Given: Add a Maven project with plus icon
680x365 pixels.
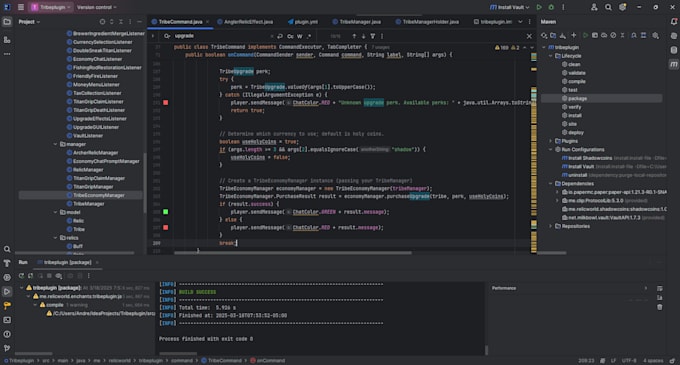Looking at the screenshot, I should 573,36.
